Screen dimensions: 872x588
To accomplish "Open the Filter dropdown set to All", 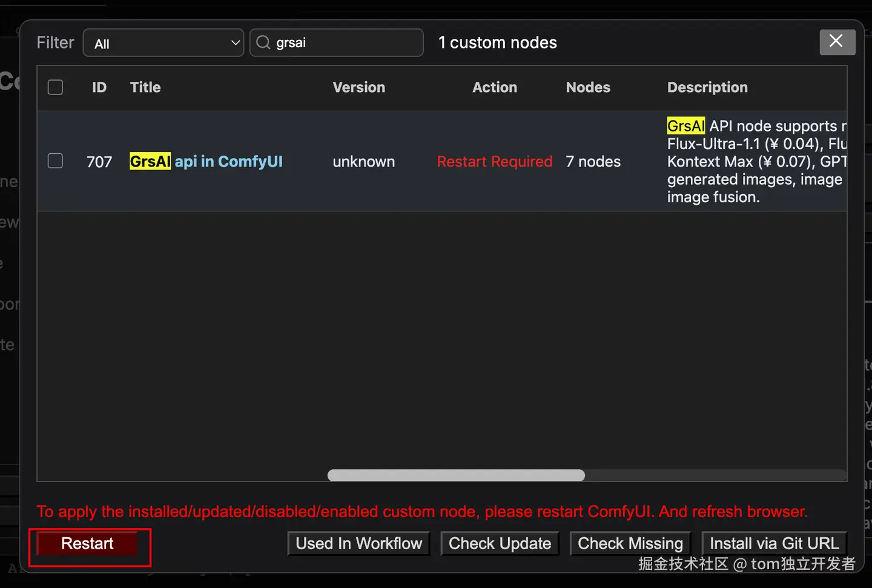I will click(x=163, y=43).
